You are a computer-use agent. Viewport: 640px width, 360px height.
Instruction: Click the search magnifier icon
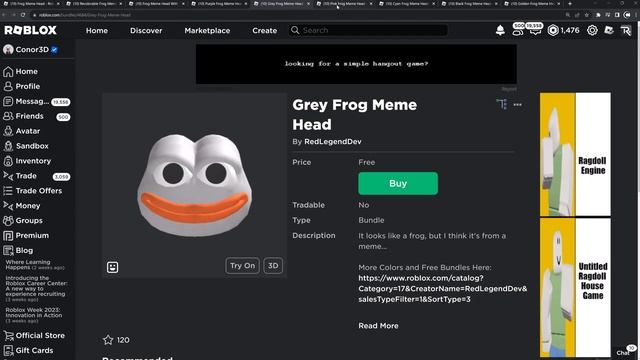295,30
